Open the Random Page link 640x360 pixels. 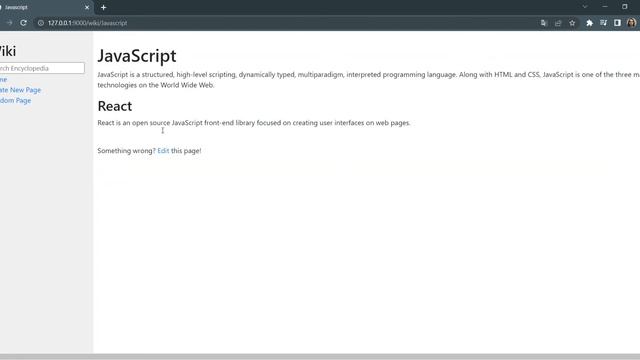tap(15, 100)
